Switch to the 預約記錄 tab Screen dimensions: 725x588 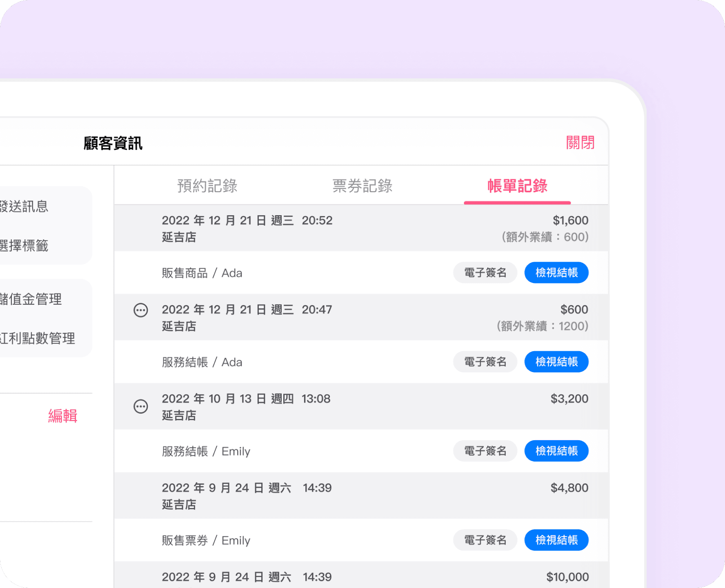[x=207, y=186]
